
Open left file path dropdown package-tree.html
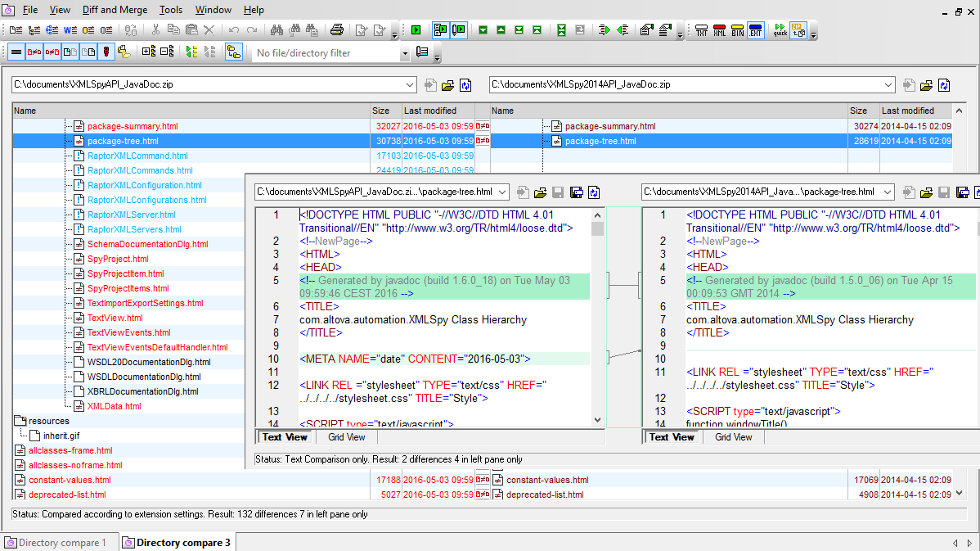[x=502, y=192]
